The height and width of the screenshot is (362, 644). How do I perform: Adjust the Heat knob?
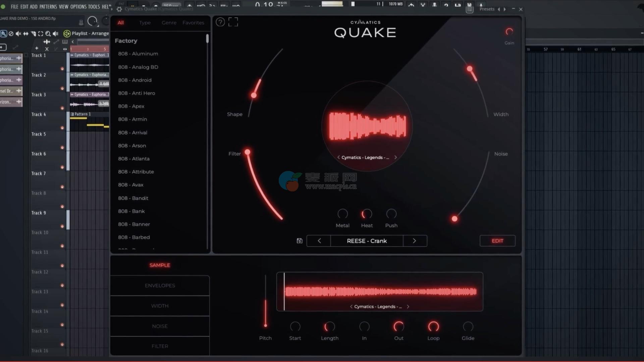pos(367,214)
